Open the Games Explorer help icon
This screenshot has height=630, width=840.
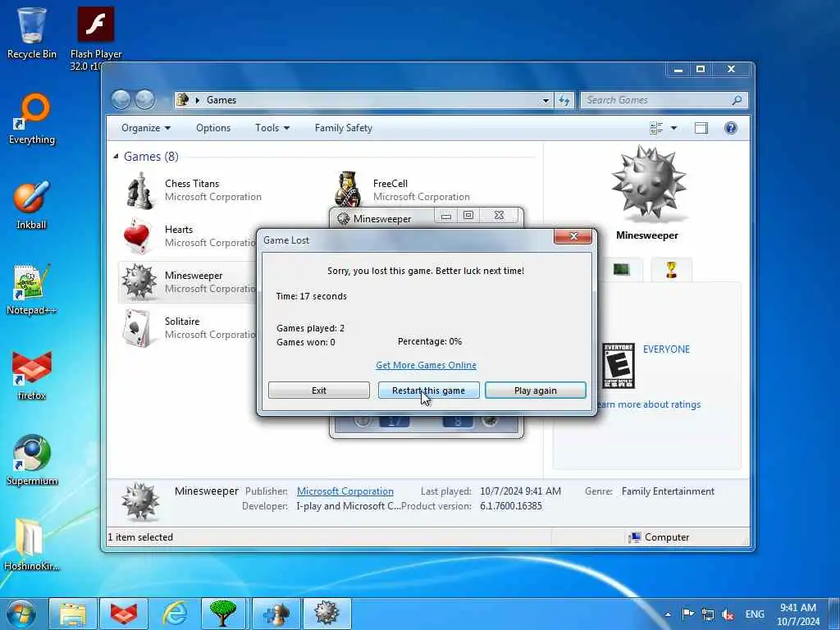click(x=731, y=128)
